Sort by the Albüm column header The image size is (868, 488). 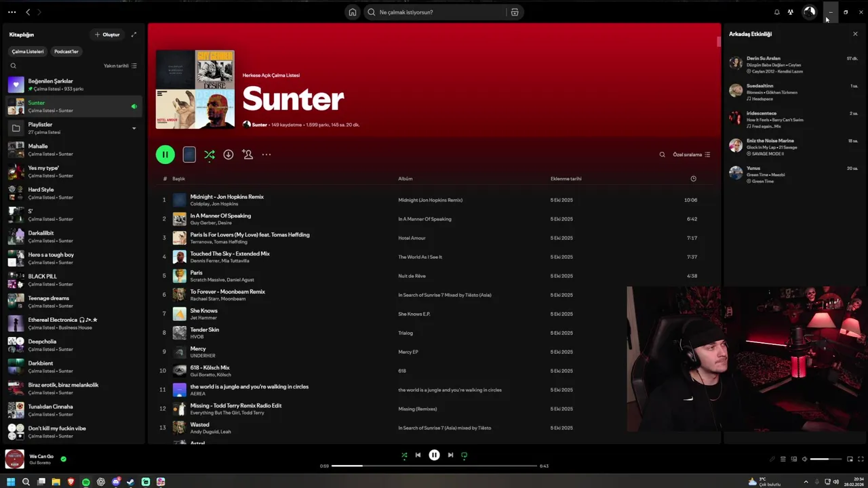(406, 179)
